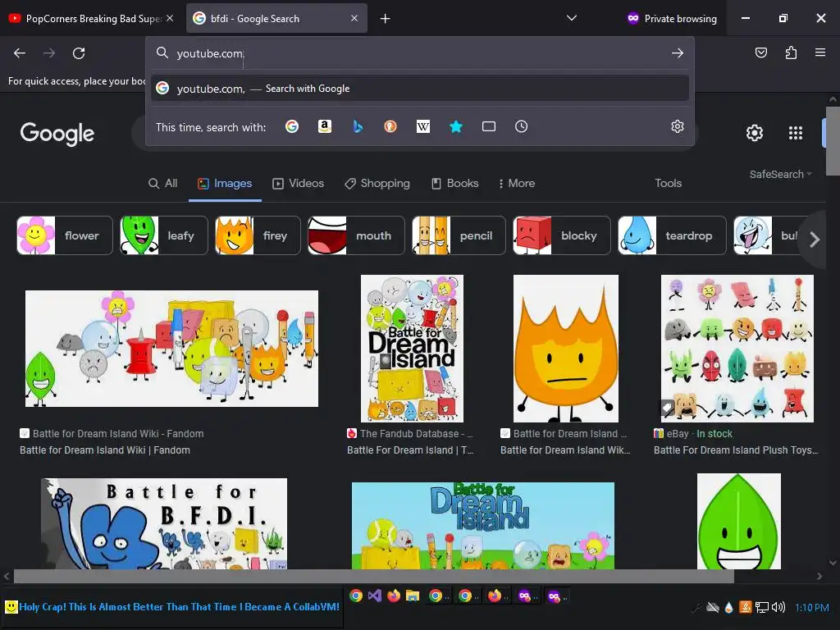Open File Explorer from the taskbar
Image resolution: width=840 pixels, height=630 pixels.
coord(412,596)
